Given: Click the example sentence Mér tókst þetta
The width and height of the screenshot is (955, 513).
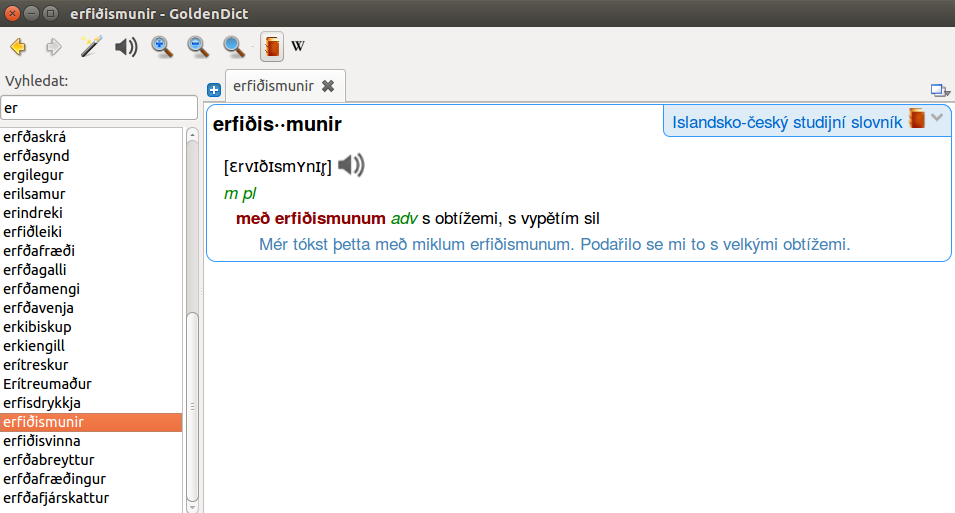Looking at the screenshot, I should (417, 244).
